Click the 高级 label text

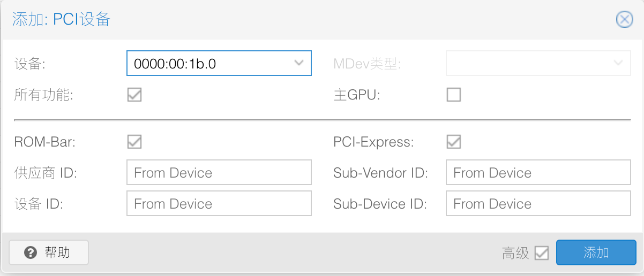point(515,253)
